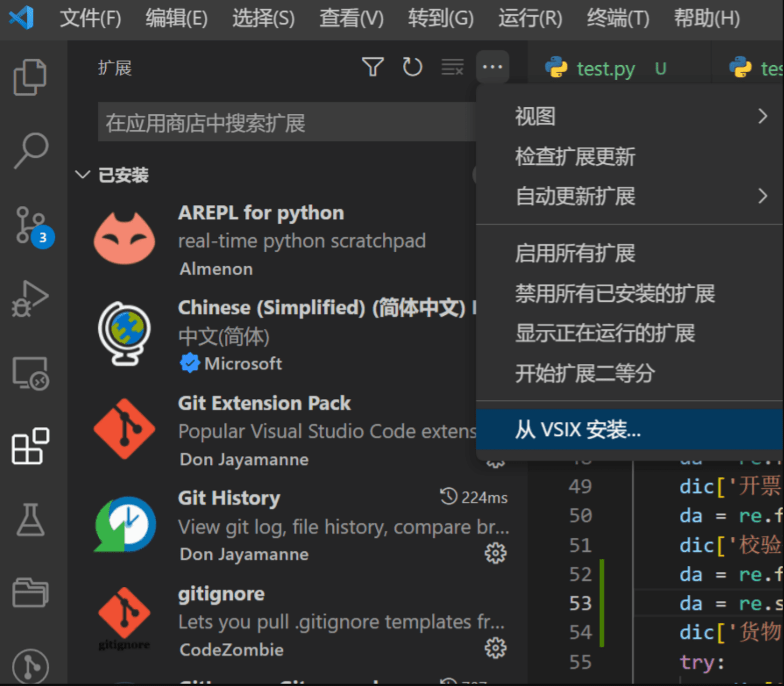Screen dimensions: 784x686
Task: Open the Search view in activity bar
Action: pyautogui.click(x=30, y=150)
